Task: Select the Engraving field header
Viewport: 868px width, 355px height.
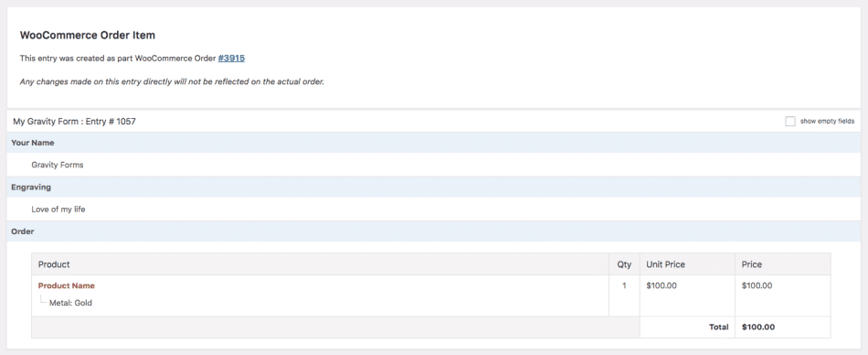Action: 434,187
